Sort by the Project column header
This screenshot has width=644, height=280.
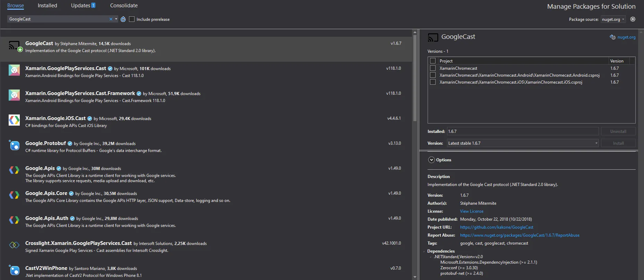(523, 61)
